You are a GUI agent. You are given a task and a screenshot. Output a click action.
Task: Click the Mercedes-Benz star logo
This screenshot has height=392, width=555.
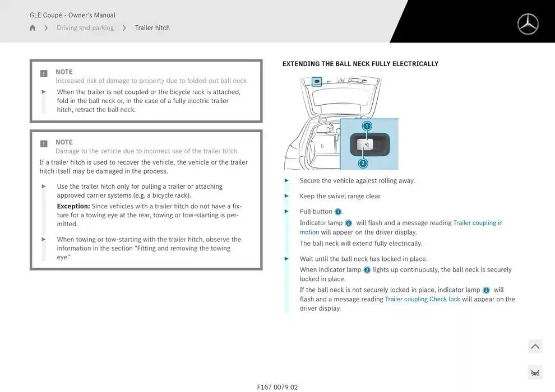point(528,25)
